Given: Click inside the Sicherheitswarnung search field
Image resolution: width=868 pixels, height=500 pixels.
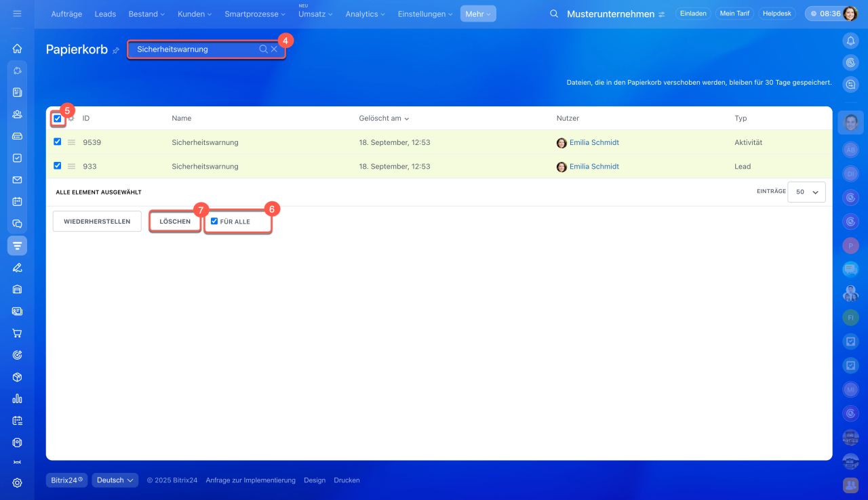Looking at the screenshot, I should 193,49.
